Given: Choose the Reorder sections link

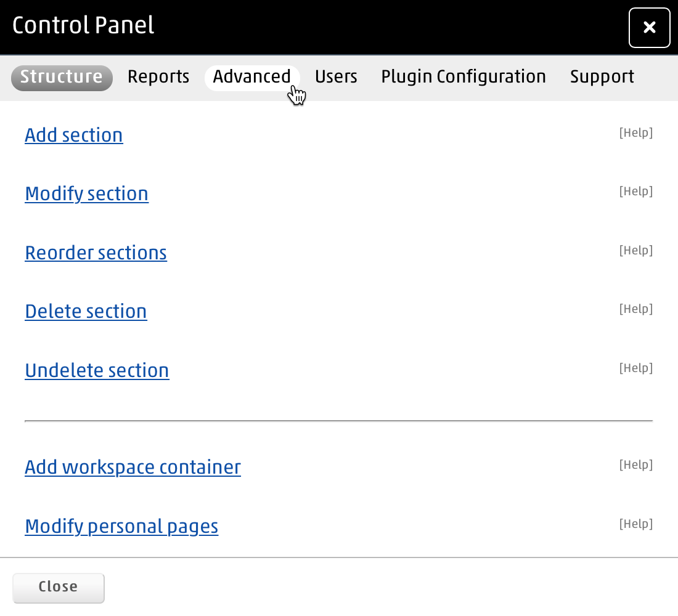Looking at the screenshot, I should pos(96,253).
